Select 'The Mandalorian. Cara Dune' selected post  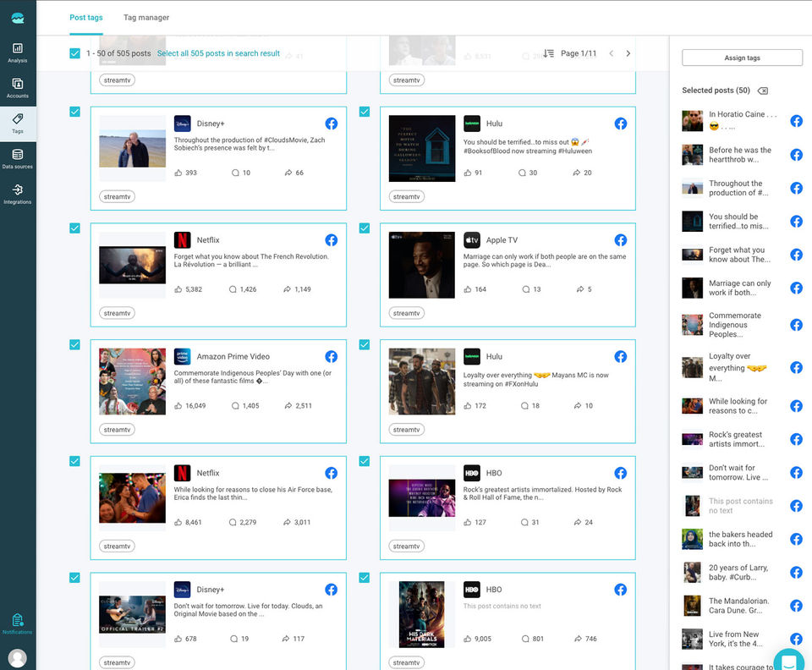pos(742,606)
